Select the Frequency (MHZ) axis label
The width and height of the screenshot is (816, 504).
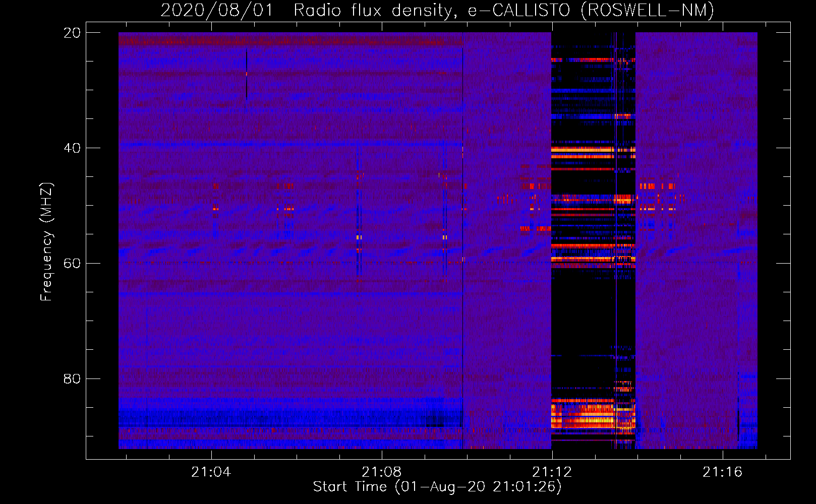46,242
